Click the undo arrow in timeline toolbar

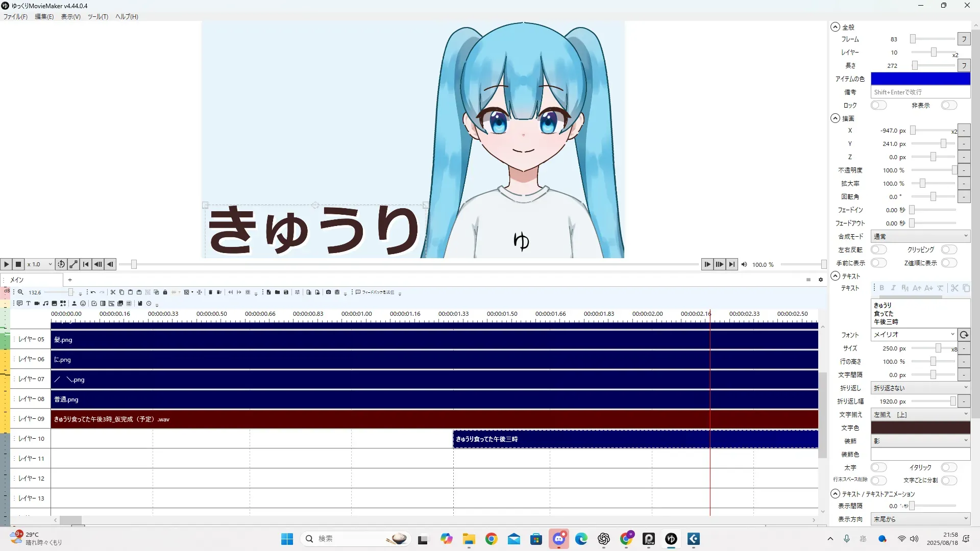point(93,292)
